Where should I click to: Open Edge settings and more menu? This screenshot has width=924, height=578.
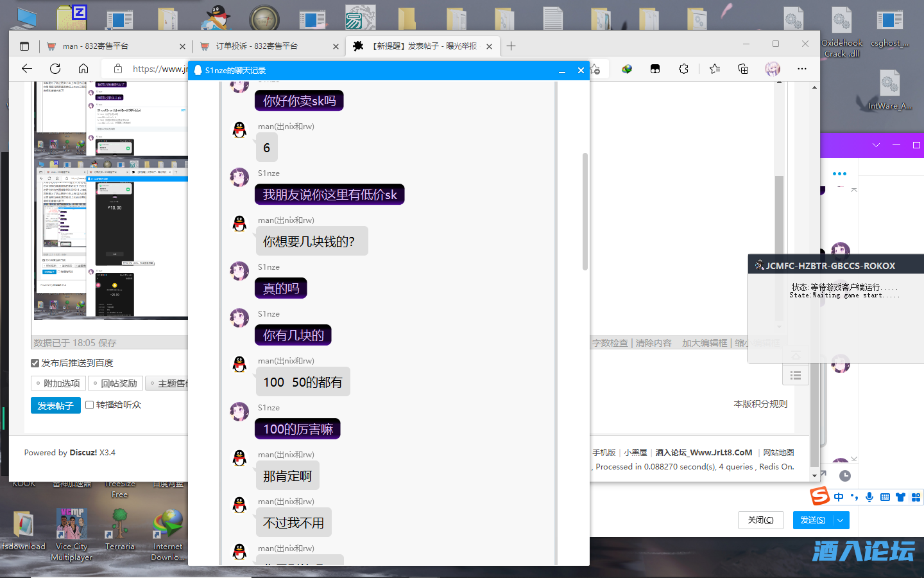coord(802,69)
